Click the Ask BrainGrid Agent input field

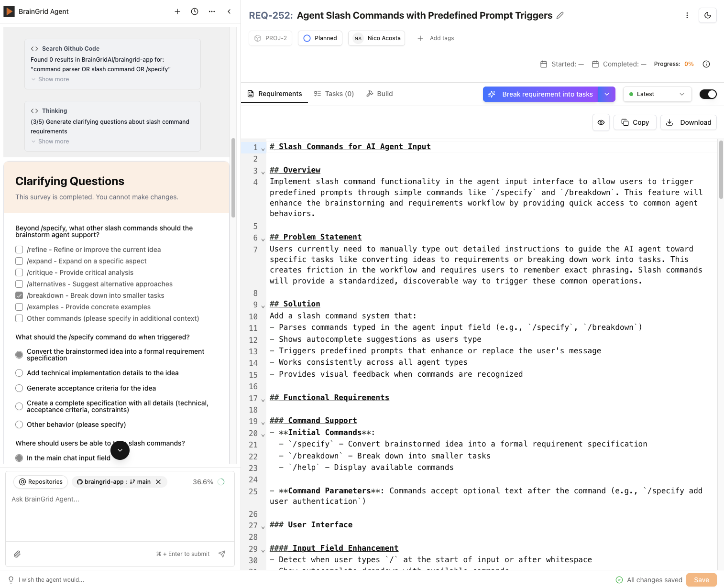(120, 499)
